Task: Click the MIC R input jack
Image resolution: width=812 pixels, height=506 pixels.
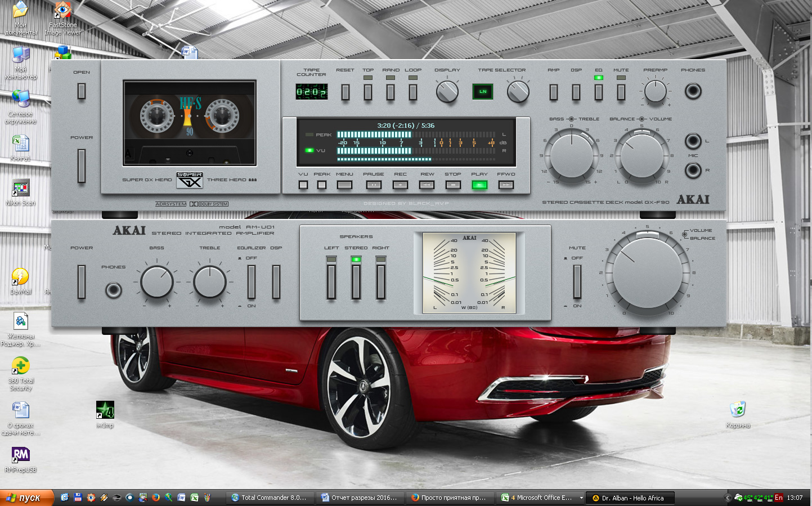Action: [x=693, y=169]
